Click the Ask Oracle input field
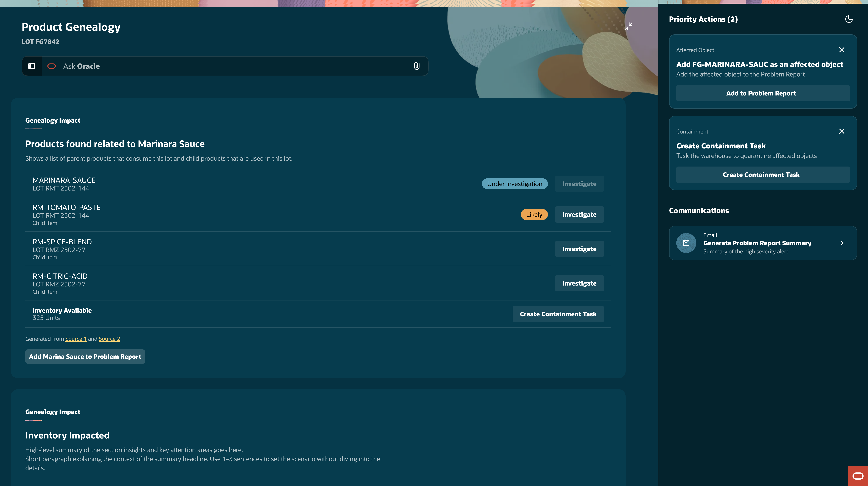This screenshot has width=868, height=486. click(225, 66)
